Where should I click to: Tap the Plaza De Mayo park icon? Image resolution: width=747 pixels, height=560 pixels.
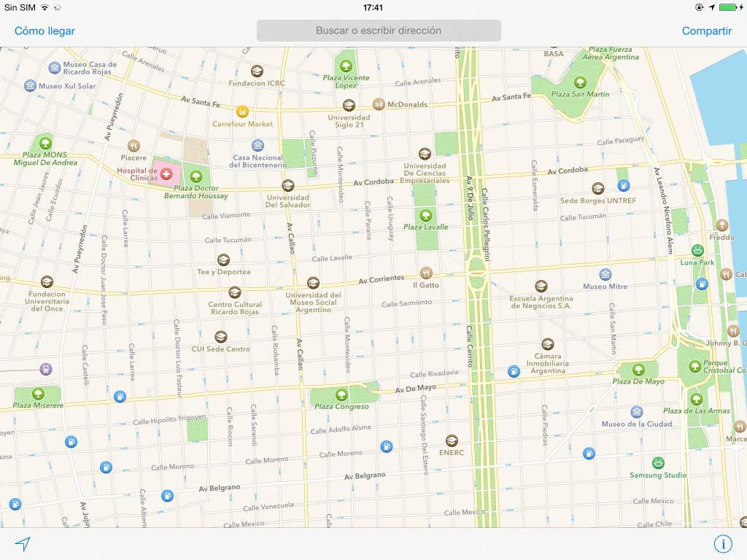(638, 369)
